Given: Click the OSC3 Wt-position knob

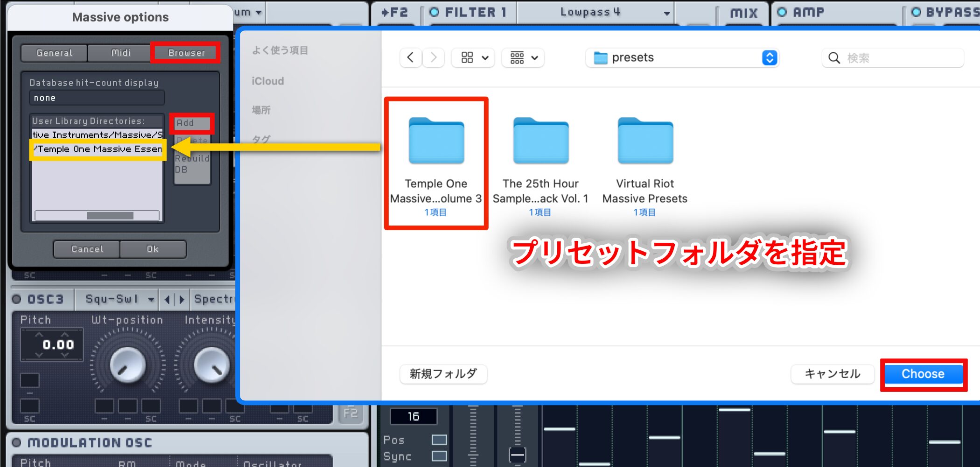Looking at the screenshot, I should coord(127,365).
